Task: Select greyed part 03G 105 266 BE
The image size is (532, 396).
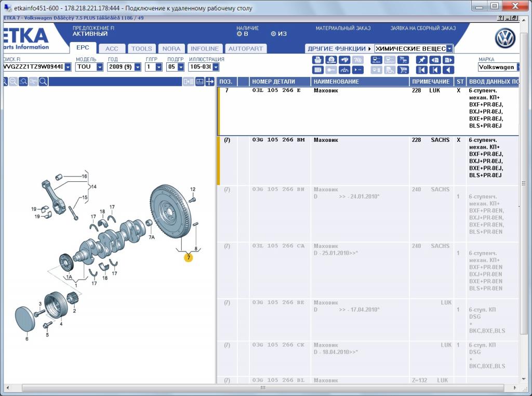Action: pyautogui.click(x=278, y=302)
